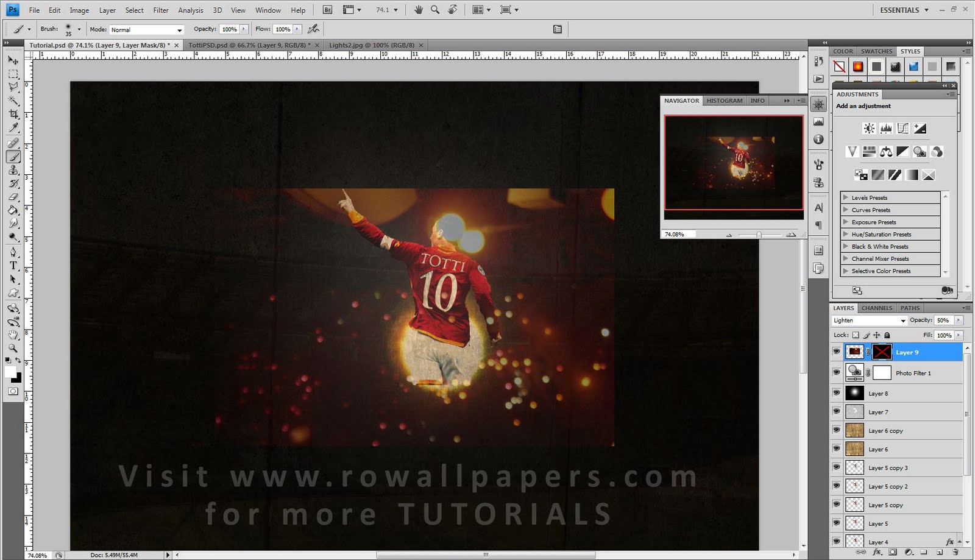
Task: Toggle visibility of Layer 5 copy 3
Action: tap(837, 467)
